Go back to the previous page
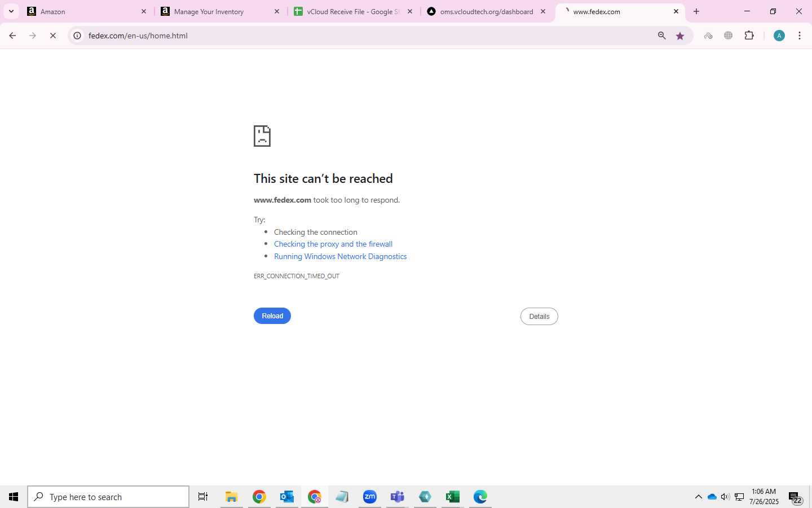812x508 pixels. click(x=12, y=36)
